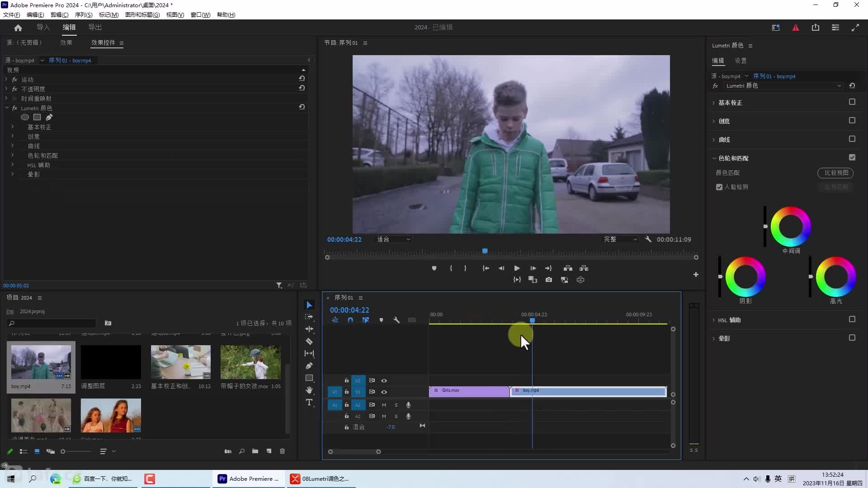Select the Selection tool arrow in the tools panel
Viewport: 868px width, 488px height.
(x=309, y=305)
